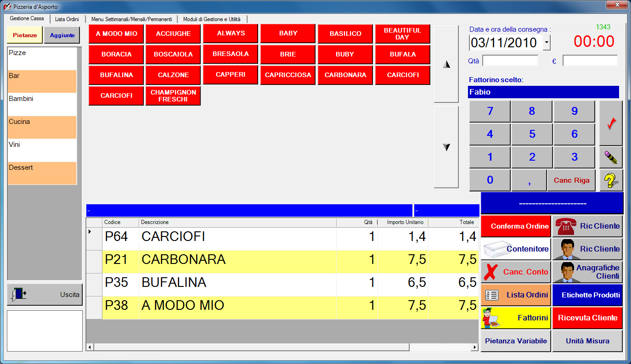Select the P35 BUFALINA order row
631x364 pixels.
(x=282, y=285)
